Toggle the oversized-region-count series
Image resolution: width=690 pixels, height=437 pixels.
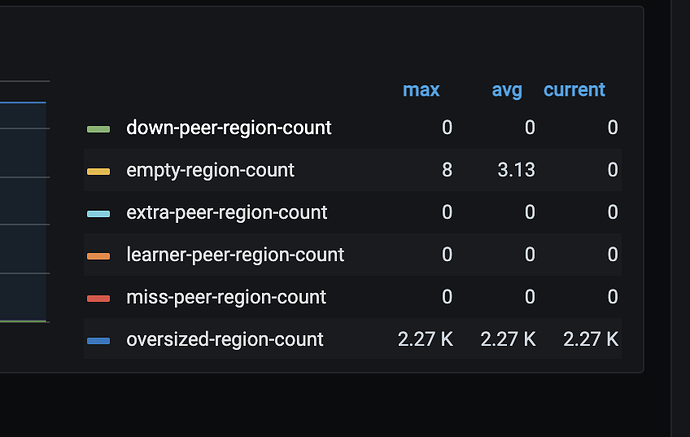click(x=224, y=340)
